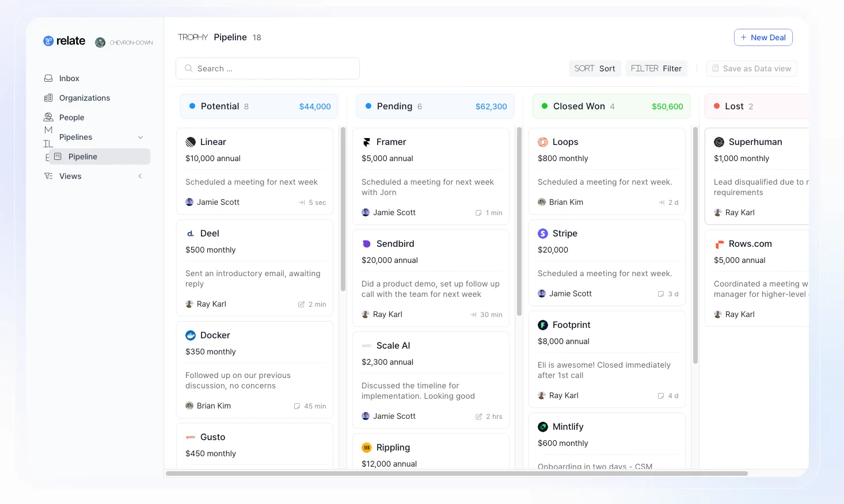Expand the Views section chevron
844x504 pixels.
tap(140, 176)
